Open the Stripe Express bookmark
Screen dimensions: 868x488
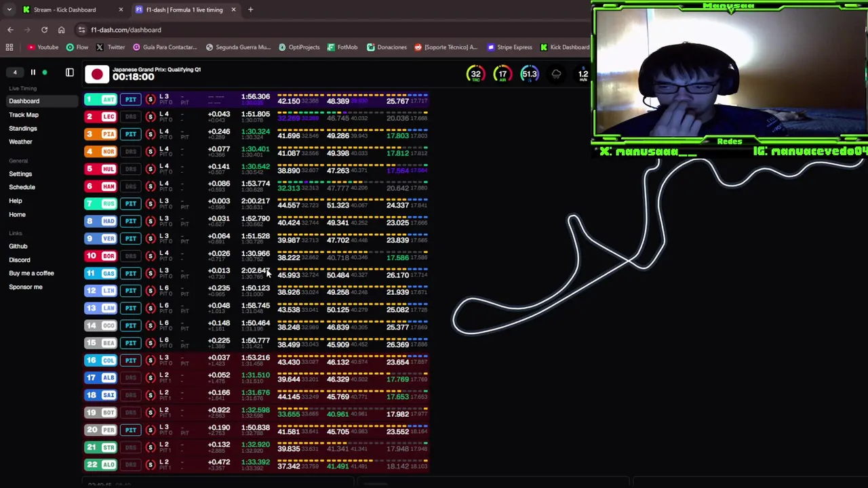[x=510, y=47]
